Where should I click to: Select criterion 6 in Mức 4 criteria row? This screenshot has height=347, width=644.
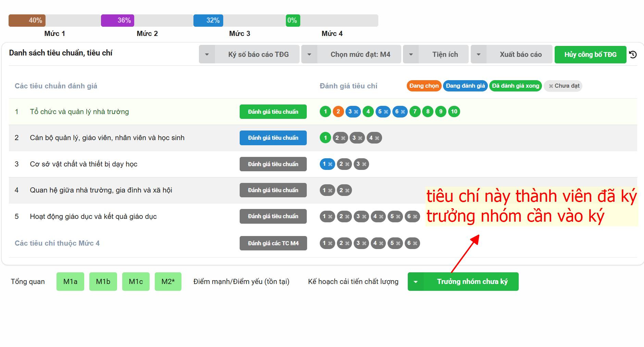click(412, 243)
